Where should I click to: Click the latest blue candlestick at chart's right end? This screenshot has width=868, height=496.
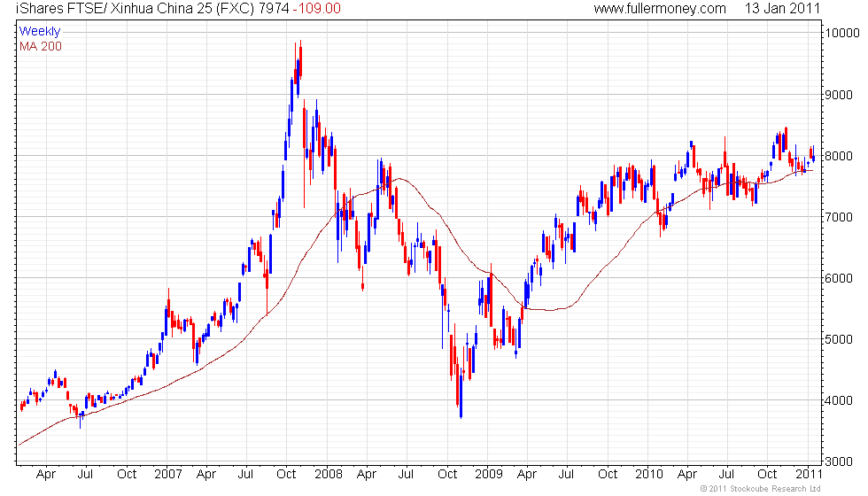tap(813, 156)
